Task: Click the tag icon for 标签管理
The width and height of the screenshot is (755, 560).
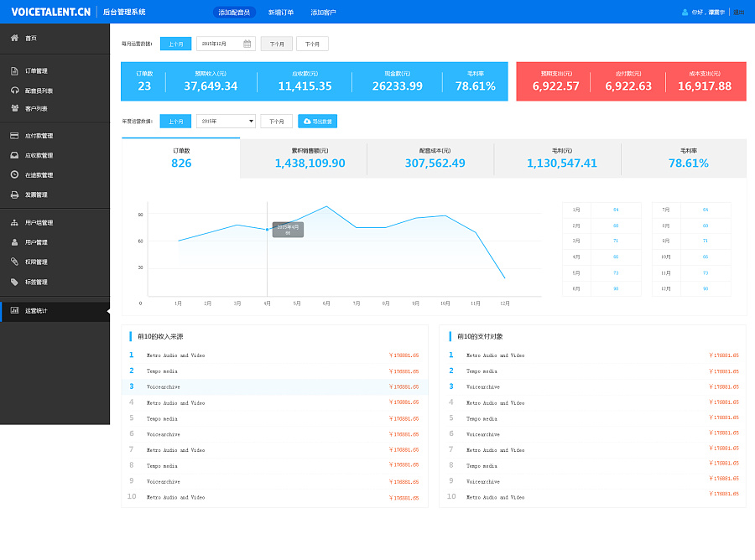Action: [x=14, y=283]
